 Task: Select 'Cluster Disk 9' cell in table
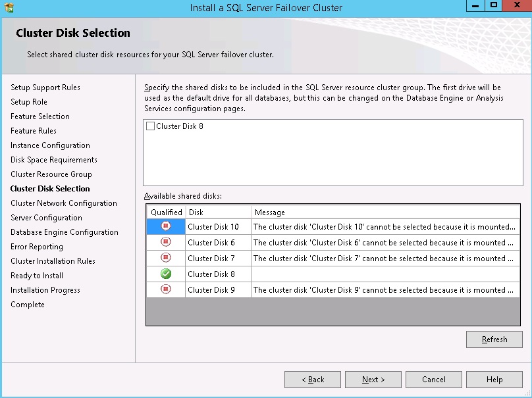218,290
